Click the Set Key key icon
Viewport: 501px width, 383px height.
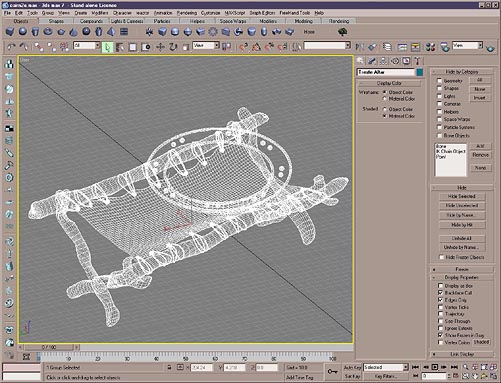click(332, 371)
